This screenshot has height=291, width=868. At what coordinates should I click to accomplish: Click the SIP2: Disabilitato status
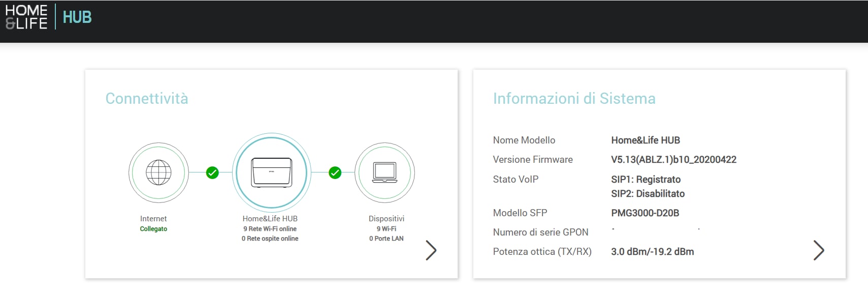coord(648,193)
